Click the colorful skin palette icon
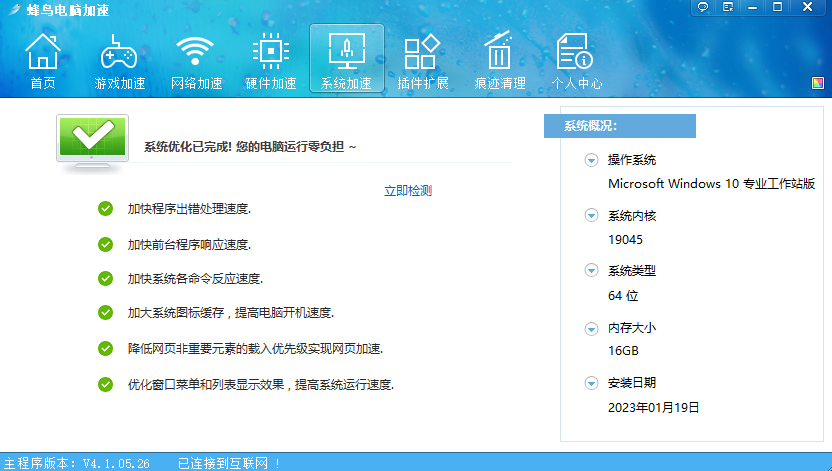Viewport: 832px width, 471px height. click(818, 83)
